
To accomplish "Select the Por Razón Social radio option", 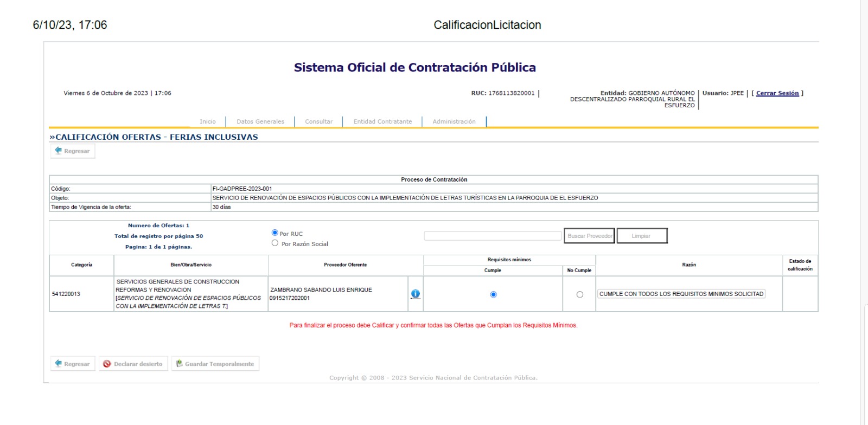I will click(x=275, y=243).
